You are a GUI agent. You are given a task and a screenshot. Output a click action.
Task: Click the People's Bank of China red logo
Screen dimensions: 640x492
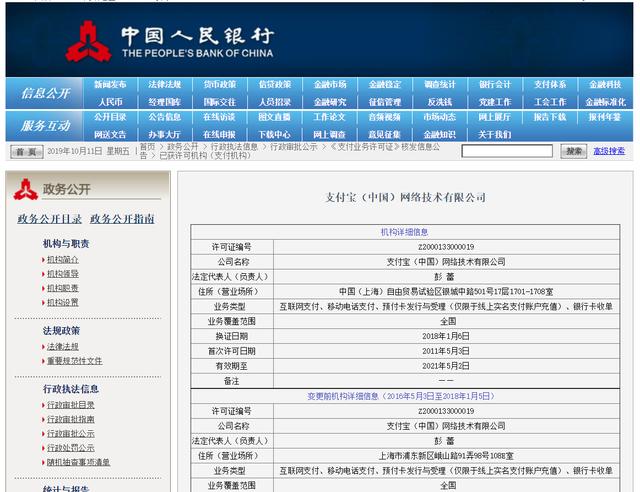coord(88,42)
